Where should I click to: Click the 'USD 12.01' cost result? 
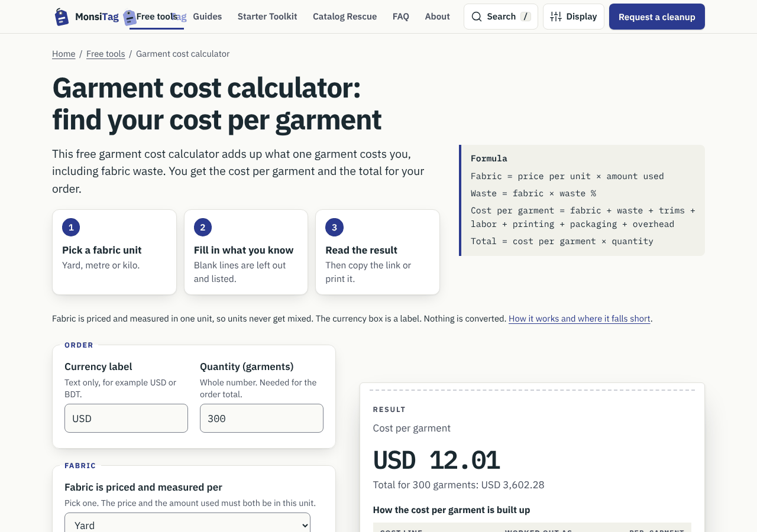coord(436,460)
